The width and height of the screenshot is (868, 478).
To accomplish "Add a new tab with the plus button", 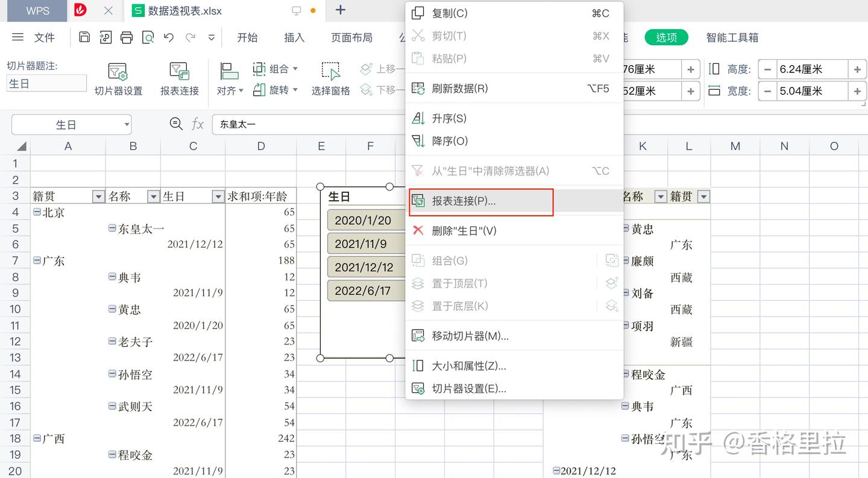I will [x=341, y=10].
